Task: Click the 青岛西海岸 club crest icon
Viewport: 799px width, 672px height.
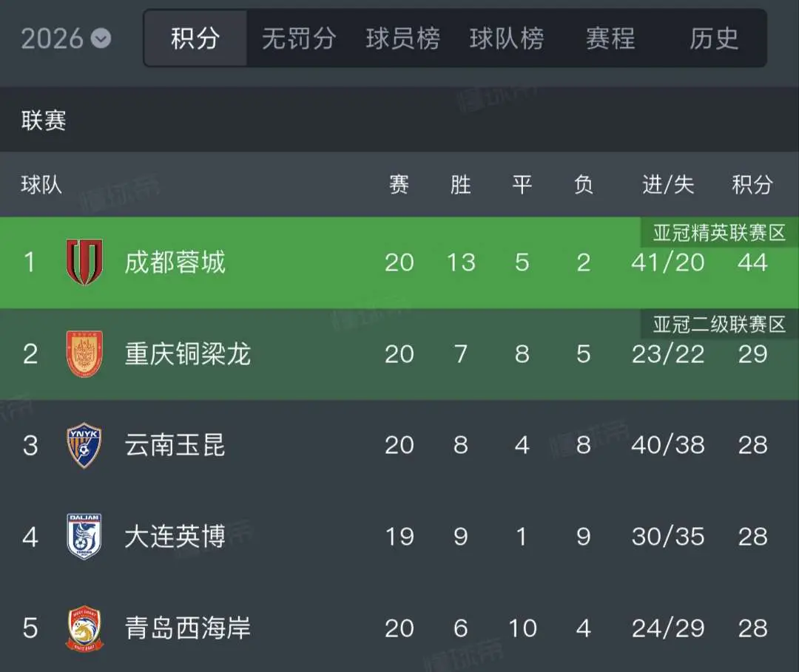Action: pos(84,628)
